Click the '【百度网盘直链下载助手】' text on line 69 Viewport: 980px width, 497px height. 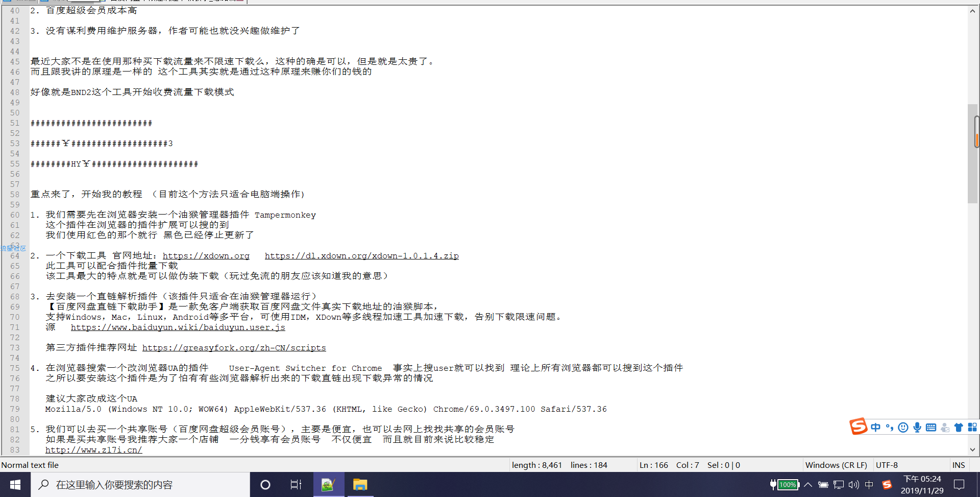pos(107,307)
